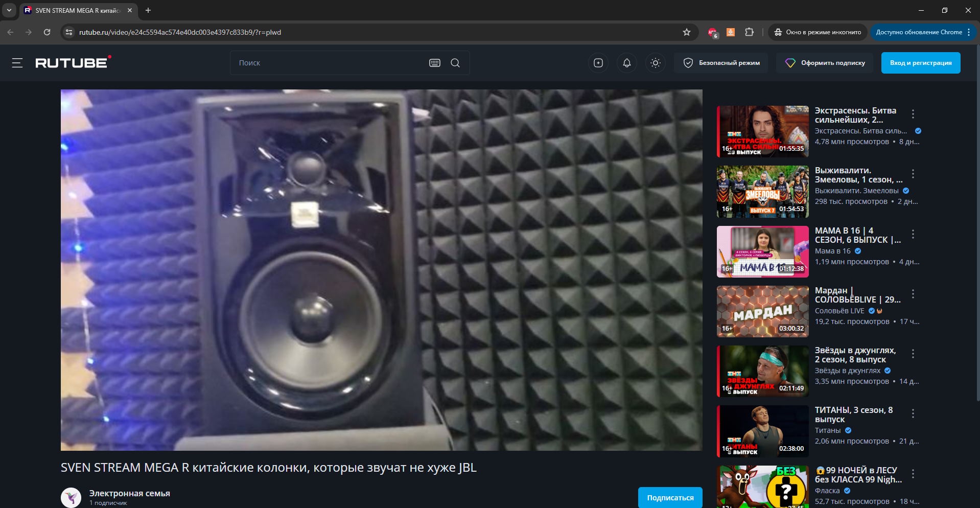Image resolution: width=980 pixels, height=508 pixels.
Task: Open the virtual keyboard in search
Action: coord(435,63)
